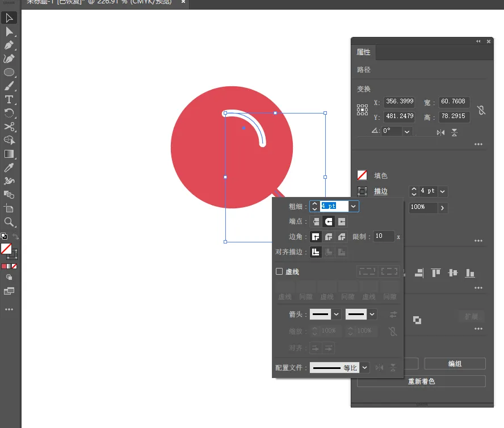Click the 重新着色 button

[421, 381]
